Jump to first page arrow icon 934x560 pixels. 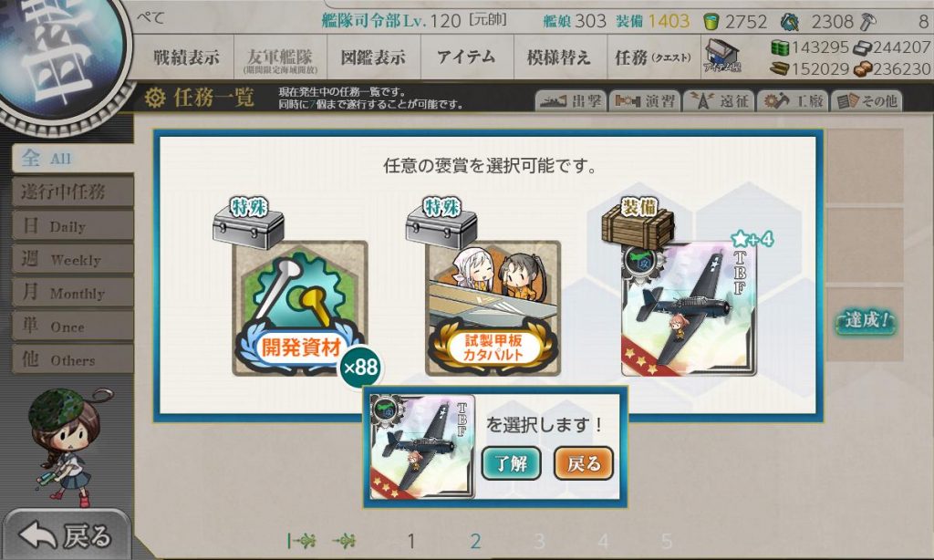[x=301, y=541]
